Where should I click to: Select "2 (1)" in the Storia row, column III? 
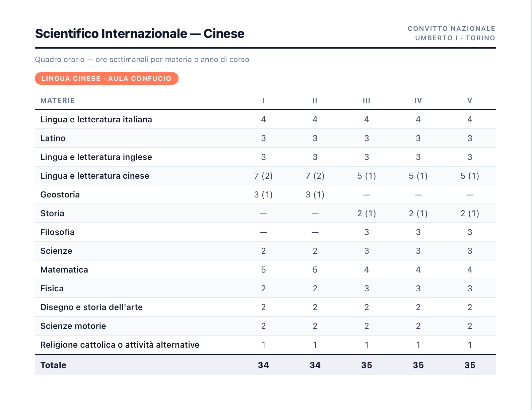(367, 214)
